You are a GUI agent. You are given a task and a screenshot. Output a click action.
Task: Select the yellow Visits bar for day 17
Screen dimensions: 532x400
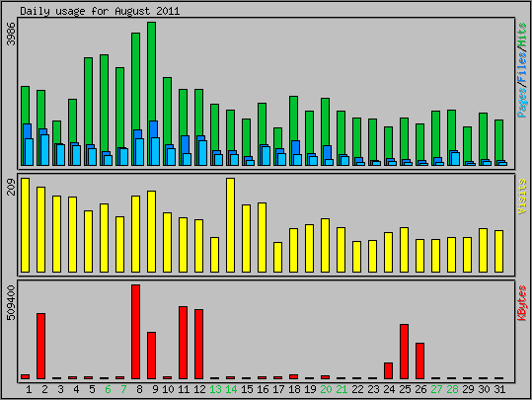point(278,258)
